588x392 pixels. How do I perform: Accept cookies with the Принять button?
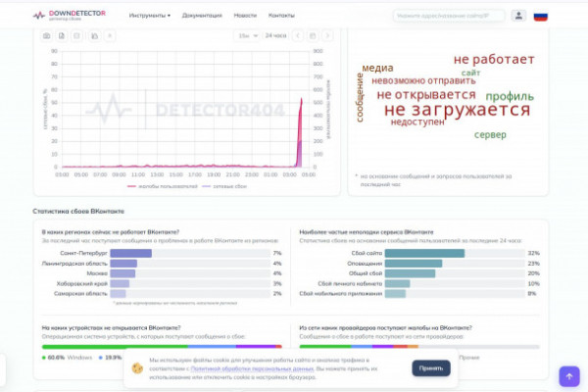431,368
